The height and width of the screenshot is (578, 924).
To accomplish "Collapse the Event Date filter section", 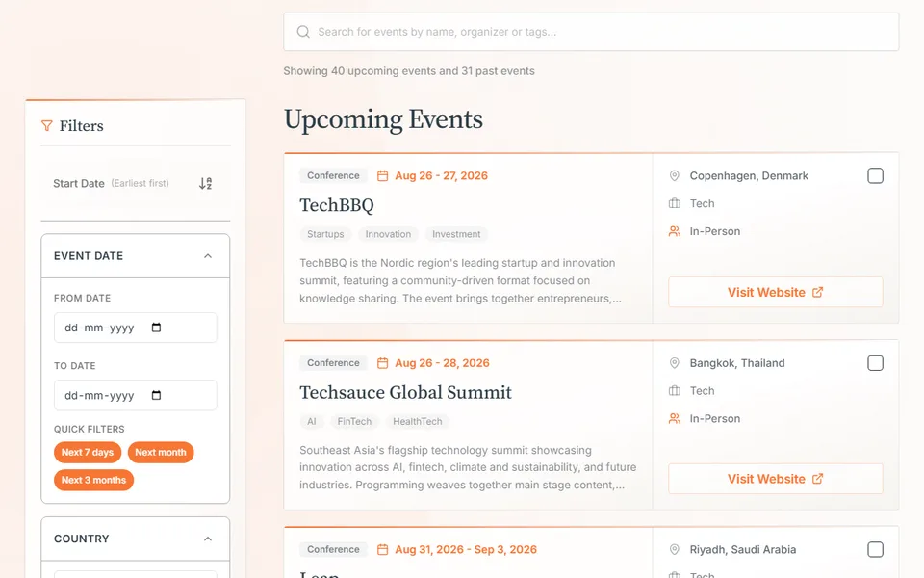I will coord(208,256).
